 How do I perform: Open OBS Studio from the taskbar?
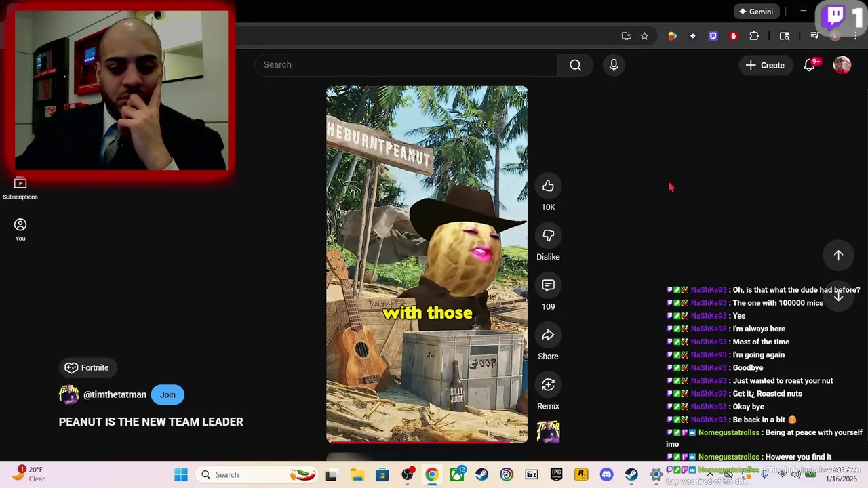coord(407,474)
